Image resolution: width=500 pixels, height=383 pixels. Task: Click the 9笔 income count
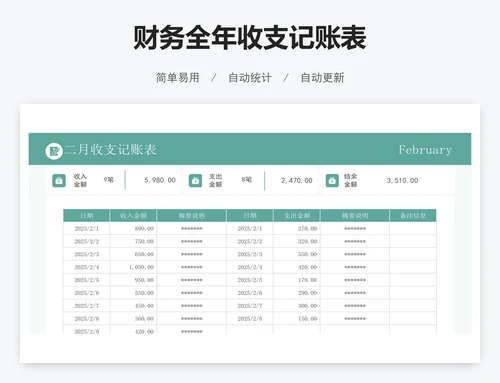(109, 180)
